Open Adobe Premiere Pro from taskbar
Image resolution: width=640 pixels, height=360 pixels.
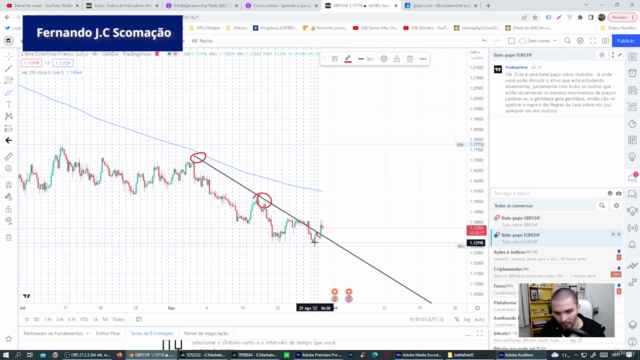[319, 355]
